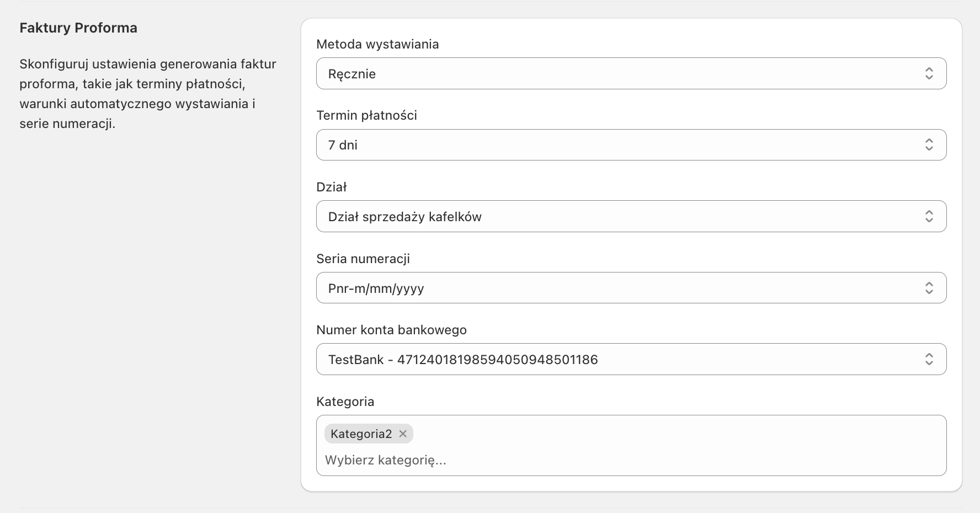This screenshot has height=513, width=980.
Task: Click the Metoda wystawiania chevron arrows
Action: point(929,73)
